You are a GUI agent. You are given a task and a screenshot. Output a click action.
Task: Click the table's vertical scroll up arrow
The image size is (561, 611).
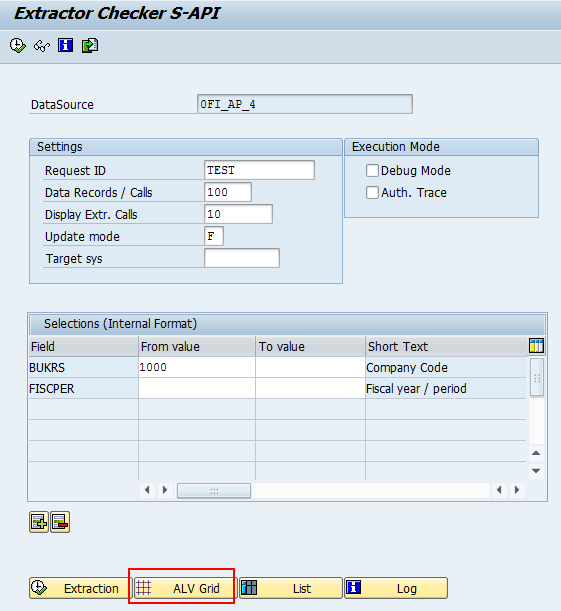536,453
